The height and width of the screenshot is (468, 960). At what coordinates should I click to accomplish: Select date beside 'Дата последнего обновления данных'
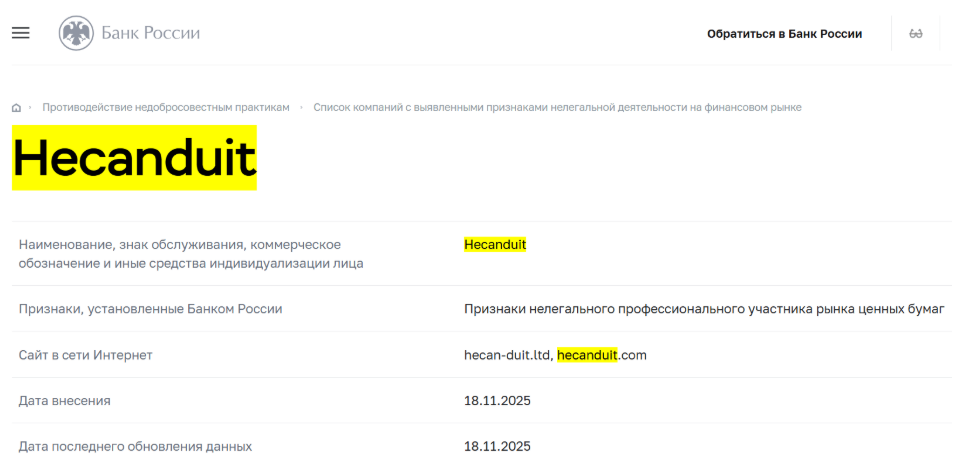tap(497, 447)
